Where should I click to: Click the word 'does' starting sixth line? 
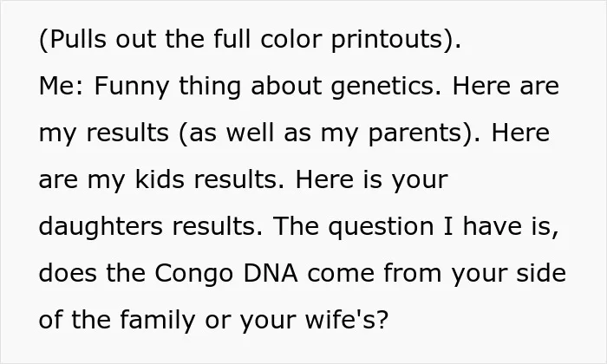pos(68,273)
